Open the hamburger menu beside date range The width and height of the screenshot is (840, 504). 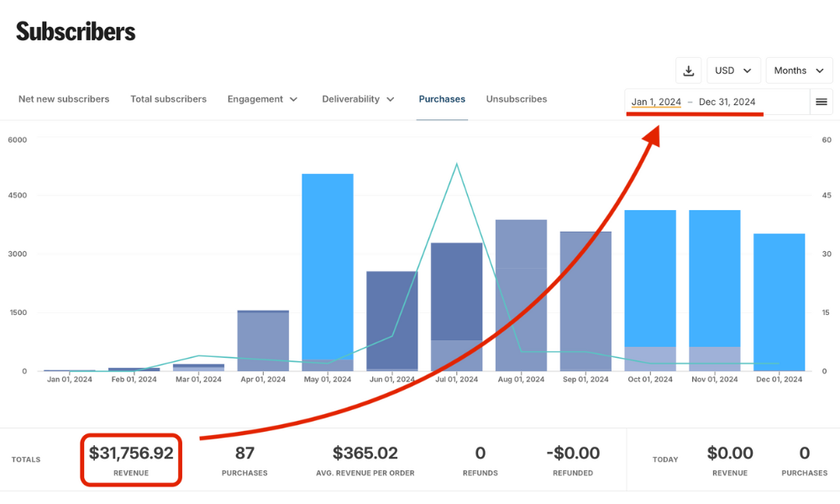click(x=822, y=102)
